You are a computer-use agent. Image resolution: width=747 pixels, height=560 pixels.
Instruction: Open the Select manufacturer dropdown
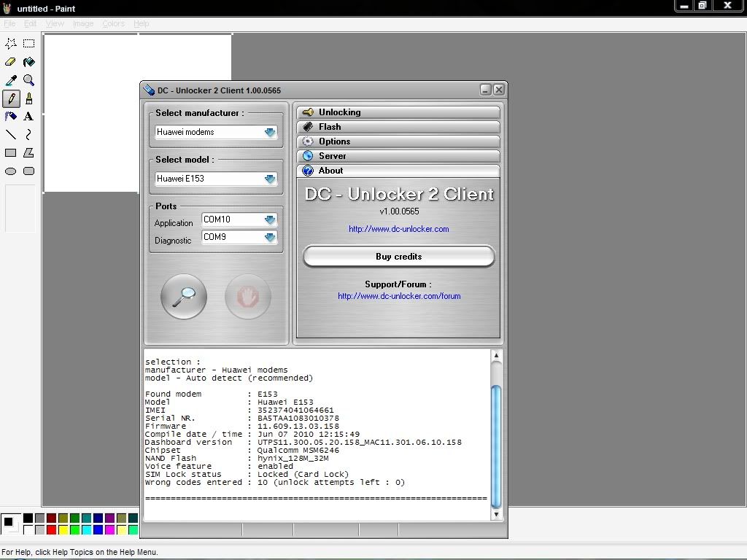(270, 133)
